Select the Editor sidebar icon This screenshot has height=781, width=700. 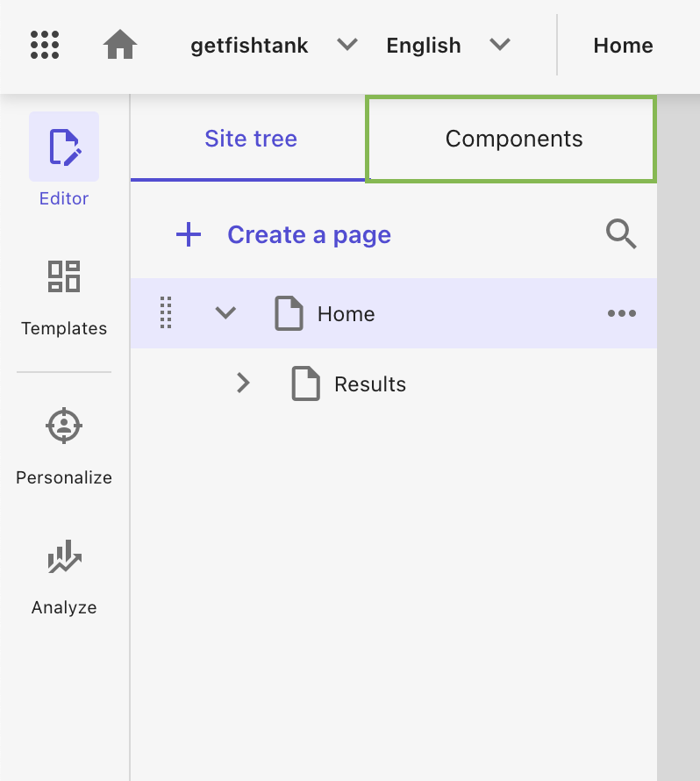tap(63, 145)
